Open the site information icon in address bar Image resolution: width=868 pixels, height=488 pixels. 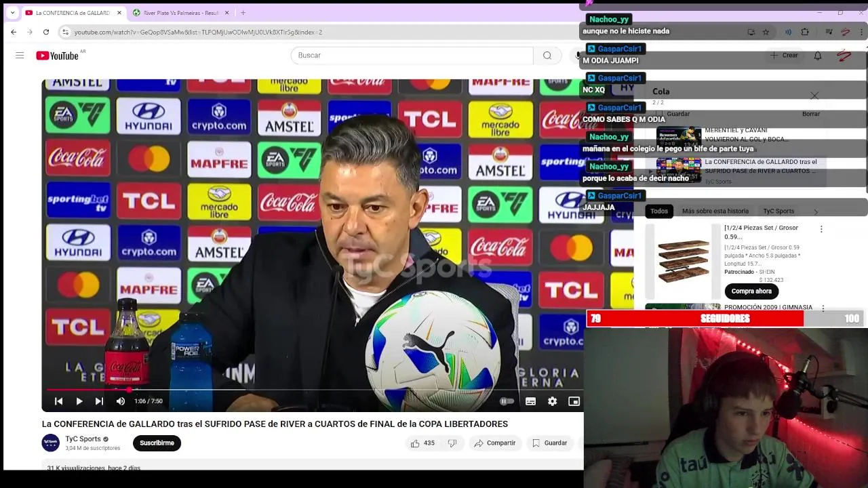65,32
